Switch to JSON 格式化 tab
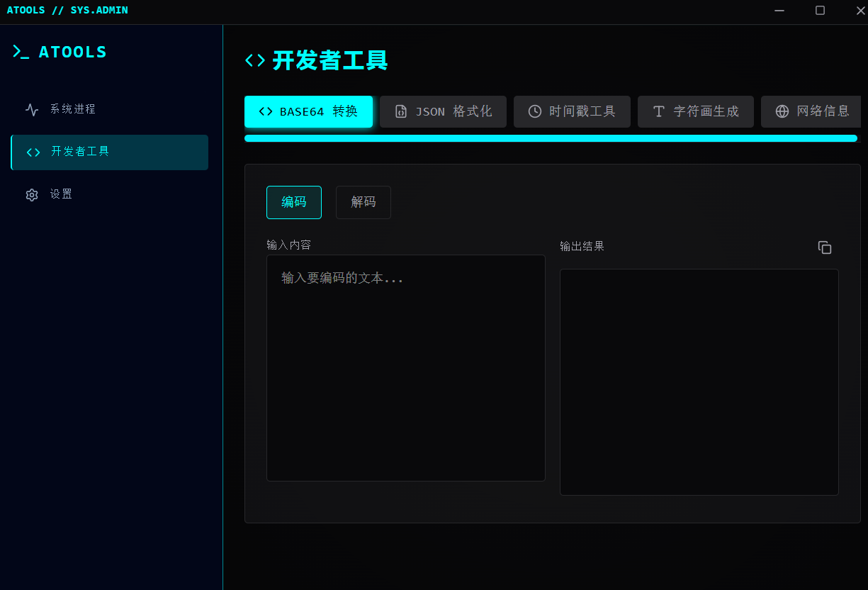Image resolution: width=868 pixels, height=590 pixels. click(443, 111)
